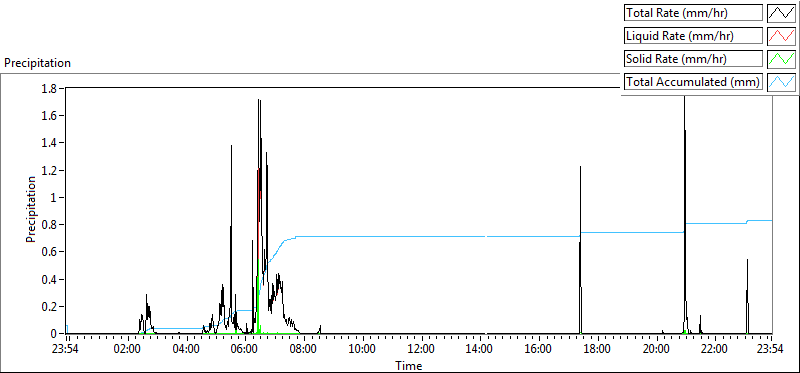Click the vertical Precipitation axis label
This screenshot has height=373, width=800.
[x=31, y=209]
